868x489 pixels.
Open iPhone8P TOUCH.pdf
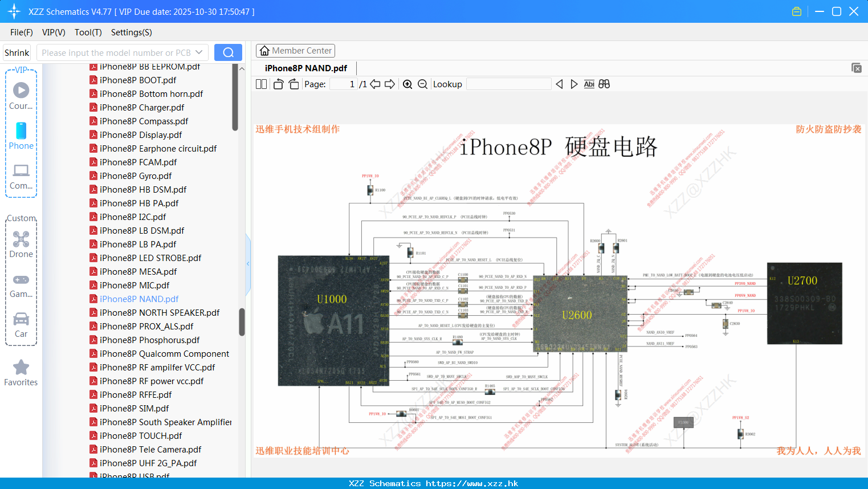coord(141,436)
